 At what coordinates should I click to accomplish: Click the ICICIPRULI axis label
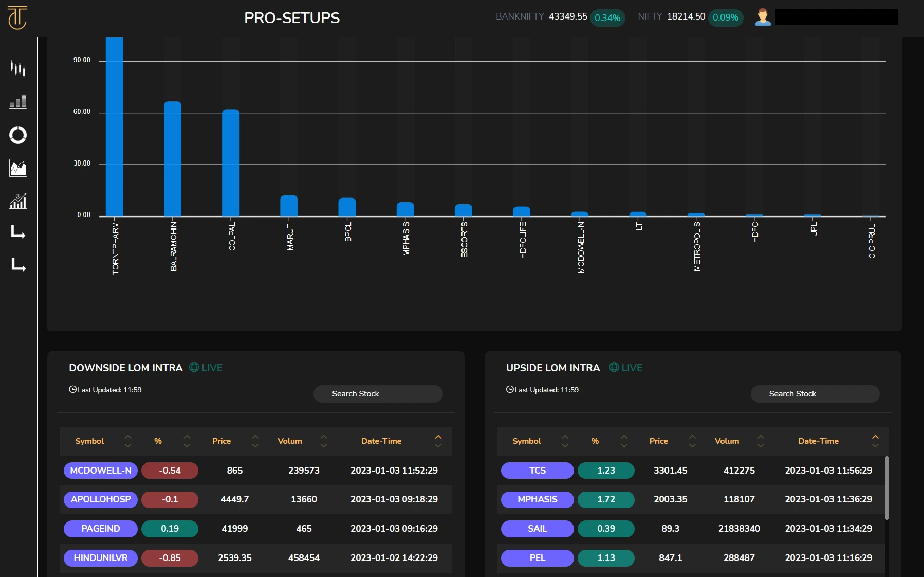pyautogui.click(x=872, y=241)
